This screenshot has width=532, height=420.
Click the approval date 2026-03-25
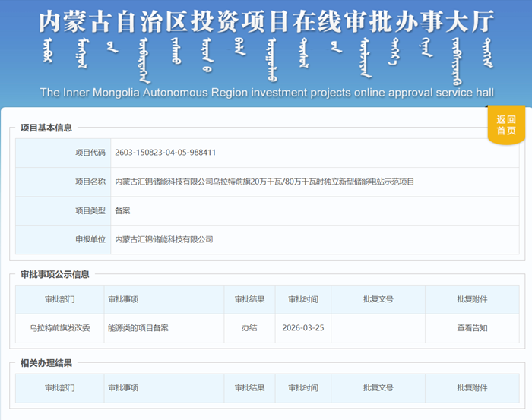tap(302, 328)
